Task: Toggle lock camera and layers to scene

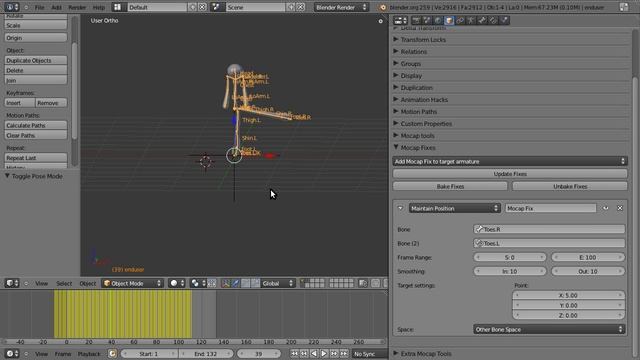Action: tap(362, 283)
